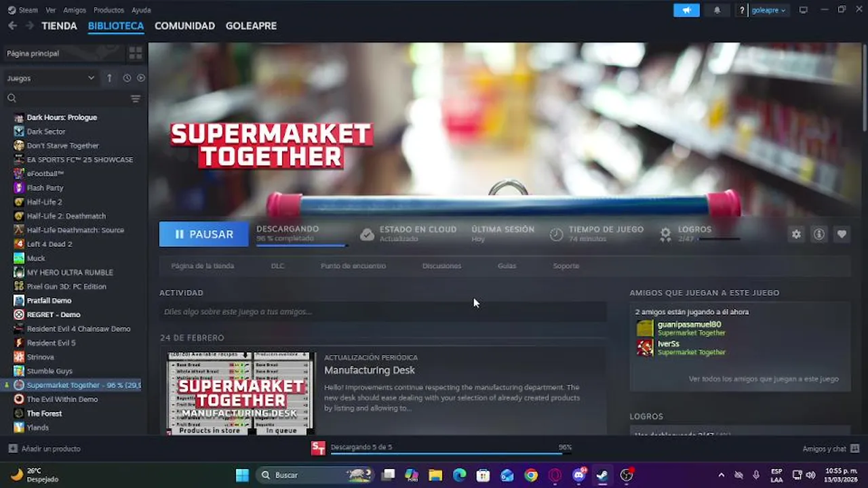Expand the Juegos category dropdown
This screenshot has height=488, width=868.
click(51, 78)
